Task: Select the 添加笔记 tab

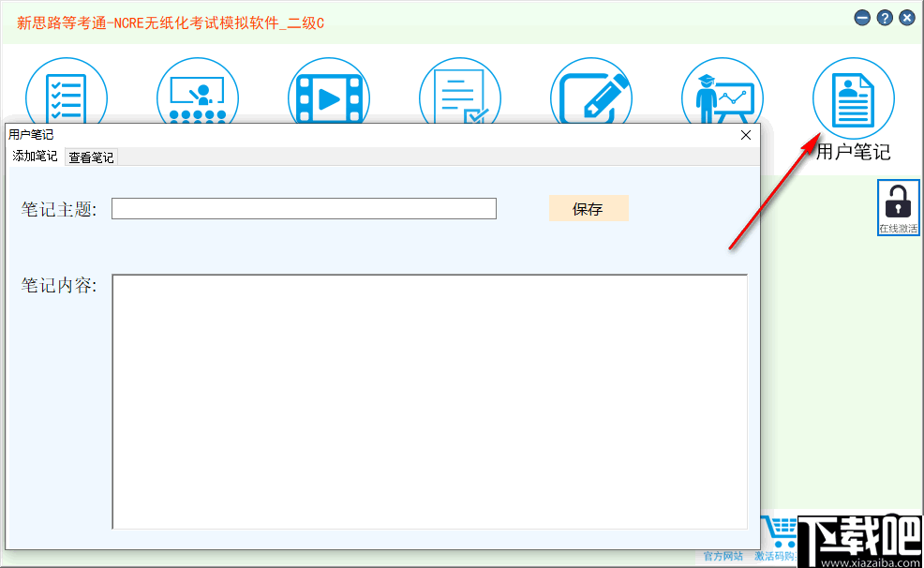Action: [x=33, y=157]
